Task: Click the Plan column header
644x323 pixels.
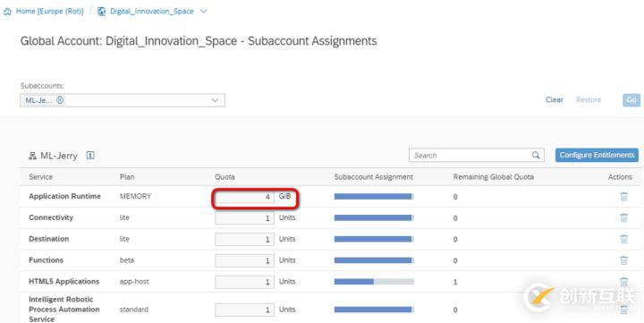Action: [127, 177]
